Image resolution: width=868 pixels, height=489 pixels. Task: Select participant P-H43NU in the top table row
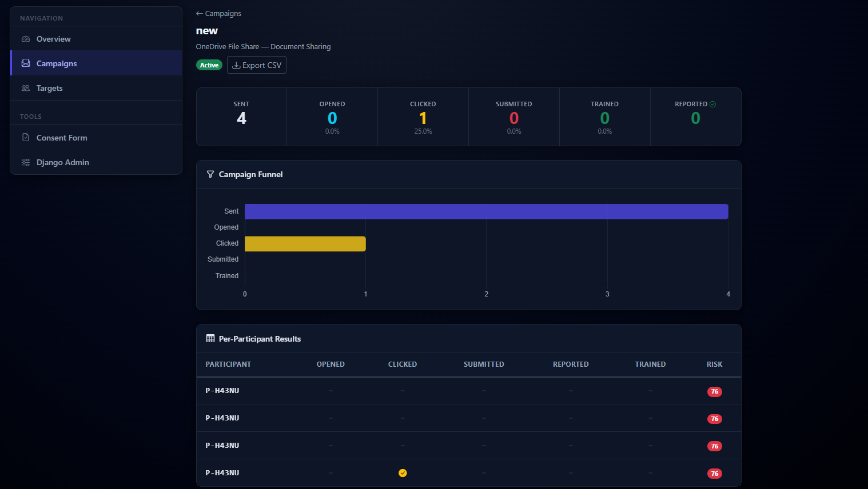tap(222, 391)
